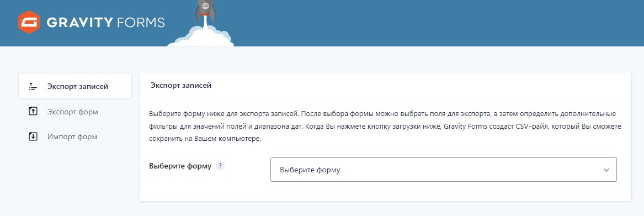
Task: Select the Экспорт записей sidebar icon
Action: coord(33,86)
